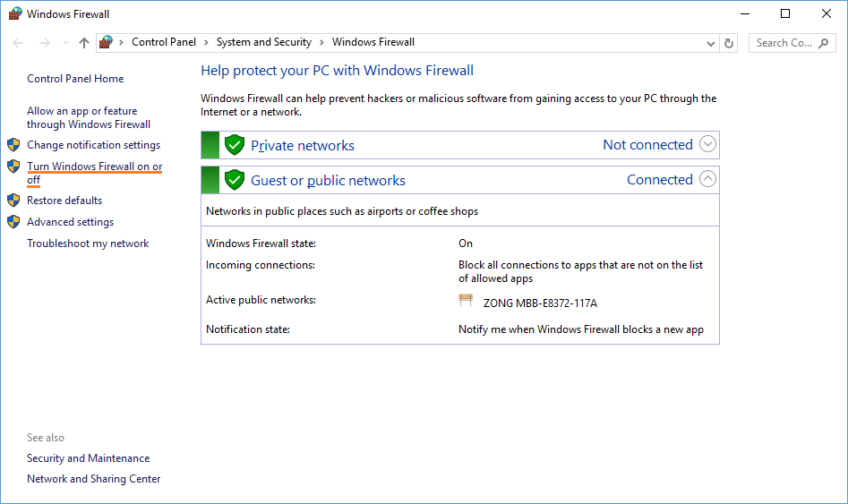This screenshot has width=848, height=504.
Task: Maximize the Windows Firewall window
Action: (x=785, y=13)
